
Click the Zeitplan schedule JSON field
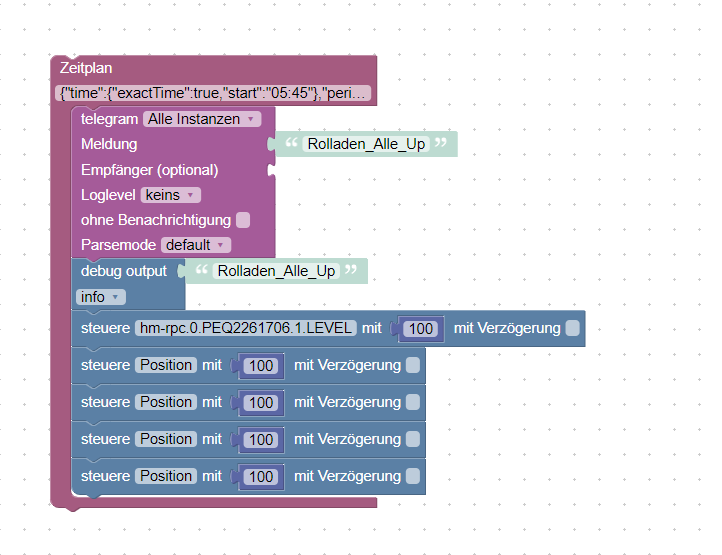[x=213, y=93]
